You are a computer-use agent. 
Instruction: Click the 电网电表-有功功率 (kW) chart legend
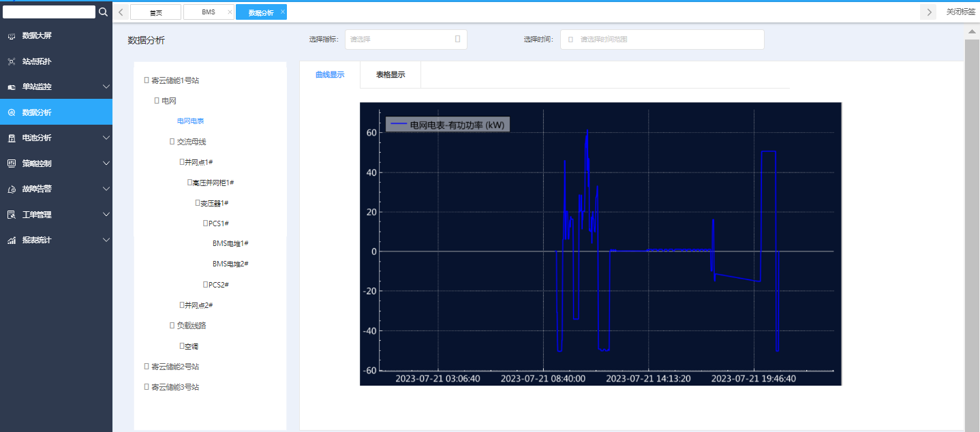point(448,125)
